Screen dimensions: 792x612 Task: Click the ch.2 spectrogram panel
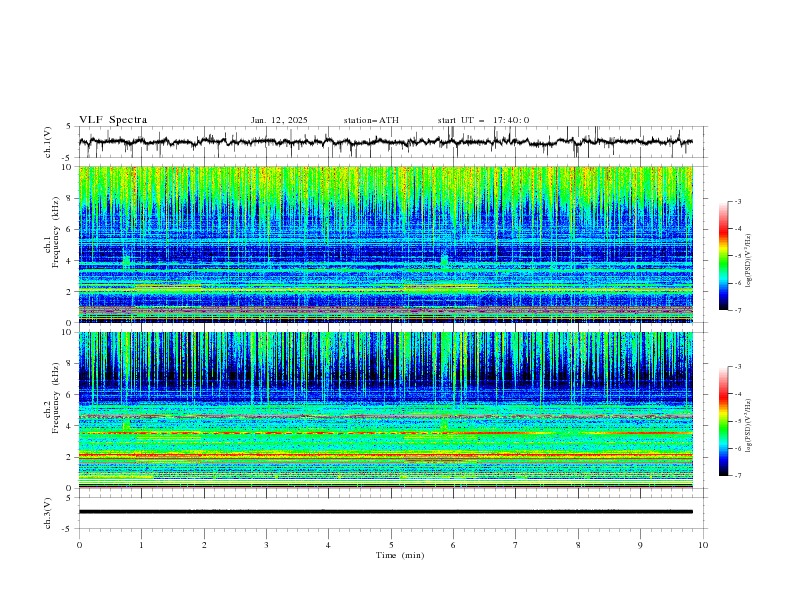pos(386,410)
